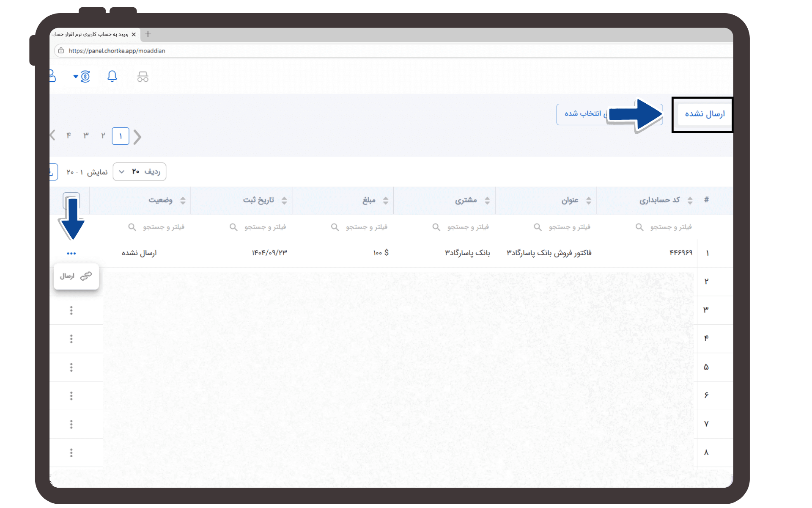
Task: Sort by the مبلغ column arrows
Action: click(385, 200)
